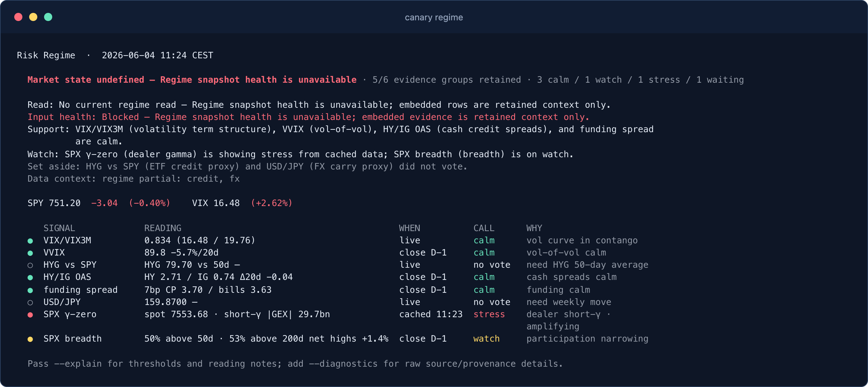Viewport: 868px width, 387px height.
Task: Click the 'Watch: SPX γ-zero' line
Action: pyautogui.click(x=300, y=154)
